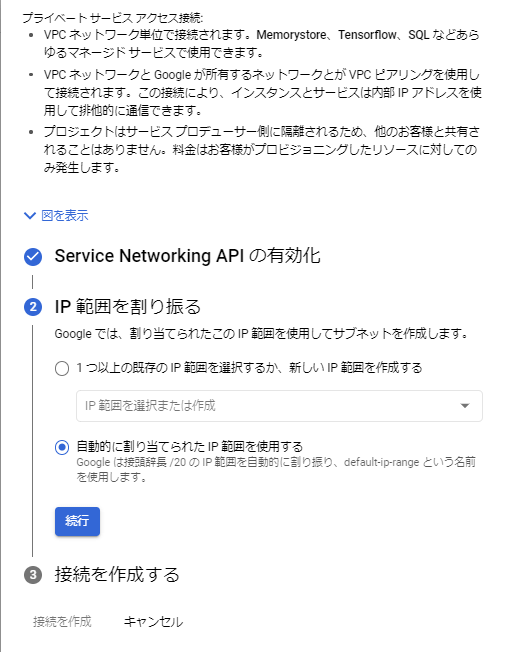Click the dropdown arrow in IP range field
Screen dimensions: 518x652
pos(465,406)
